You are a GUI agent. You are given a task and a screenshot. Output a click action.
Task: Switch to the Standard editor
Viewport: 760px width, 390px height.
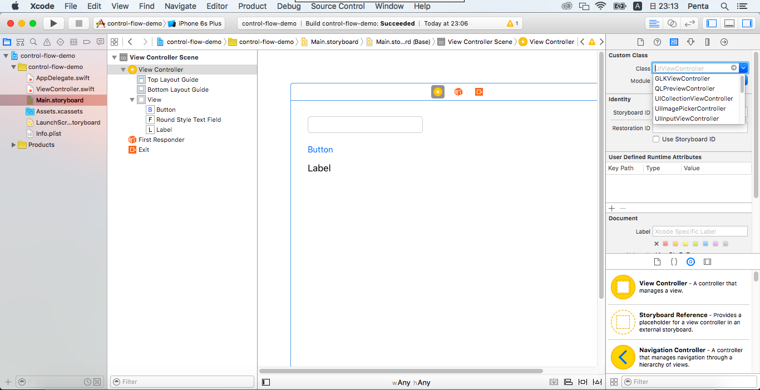tap(654, 23)
